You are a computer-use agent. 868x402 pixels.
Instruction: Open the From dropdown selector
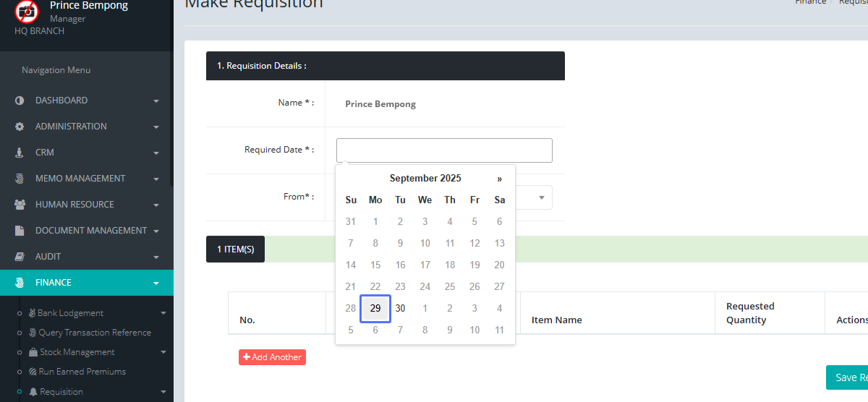541,197
